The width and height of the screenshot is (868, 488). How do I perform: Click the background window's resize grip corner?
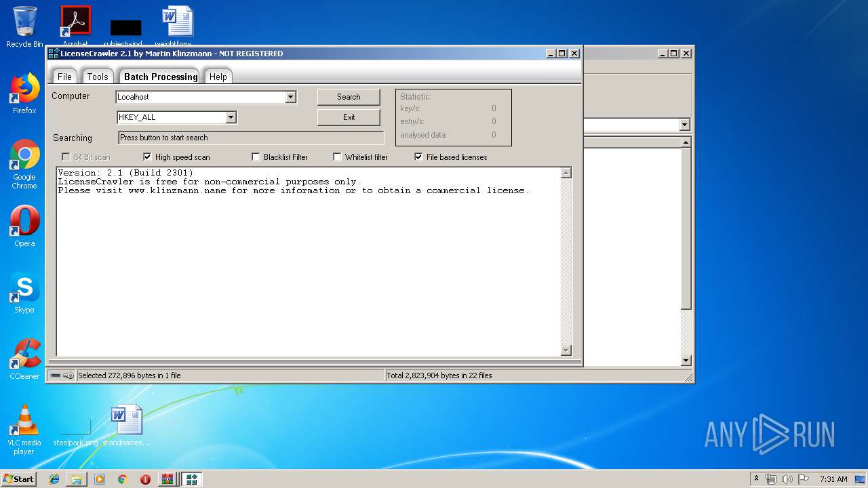coord(688,378)
